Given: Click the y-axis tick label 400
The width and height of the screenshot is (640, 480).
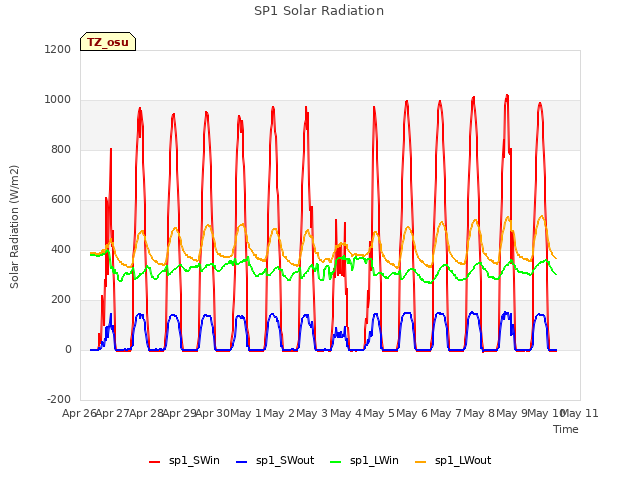Looking at the screenshot, I should [61, 249].
